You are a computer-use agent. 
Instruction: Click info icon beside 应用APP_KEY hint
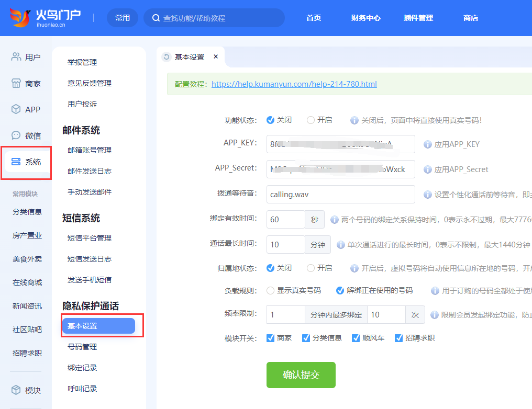click(x=427, y=144)
